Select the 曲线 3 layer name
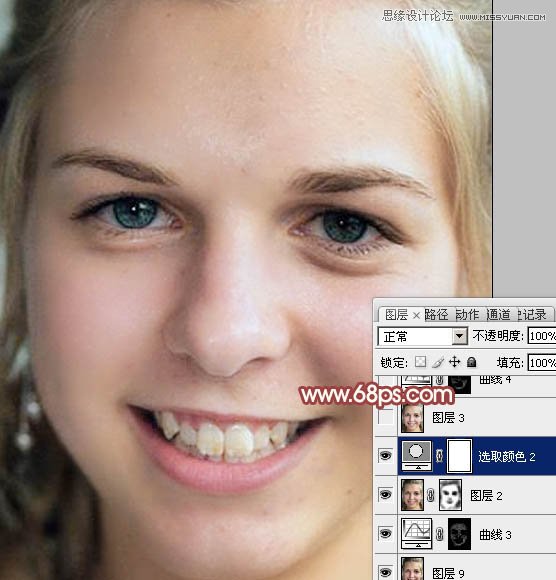Screen dimensions: 556x580 tap(495, 535)
